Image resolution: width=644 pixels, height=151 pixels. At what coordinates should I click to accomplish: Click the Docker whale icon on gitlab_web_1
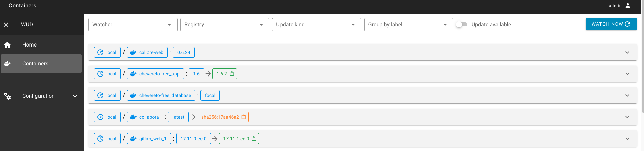click(x=133, y=139)
